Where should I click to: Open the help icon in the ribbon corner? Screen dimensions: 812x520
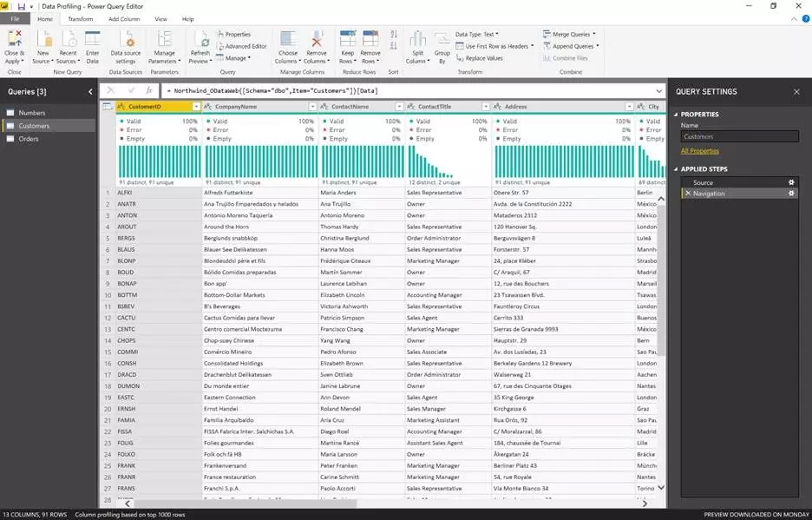pyautogui.click(x=806, y=18)
